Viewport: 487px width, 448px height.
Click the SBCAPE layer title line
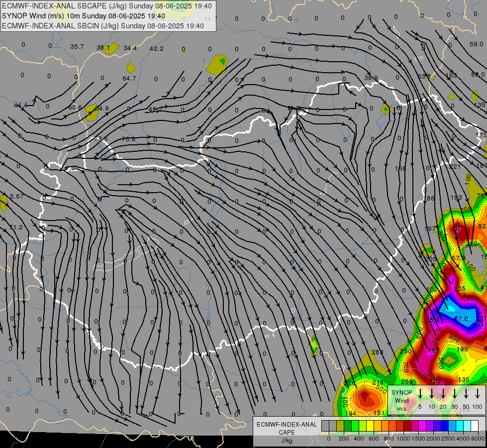107,6
